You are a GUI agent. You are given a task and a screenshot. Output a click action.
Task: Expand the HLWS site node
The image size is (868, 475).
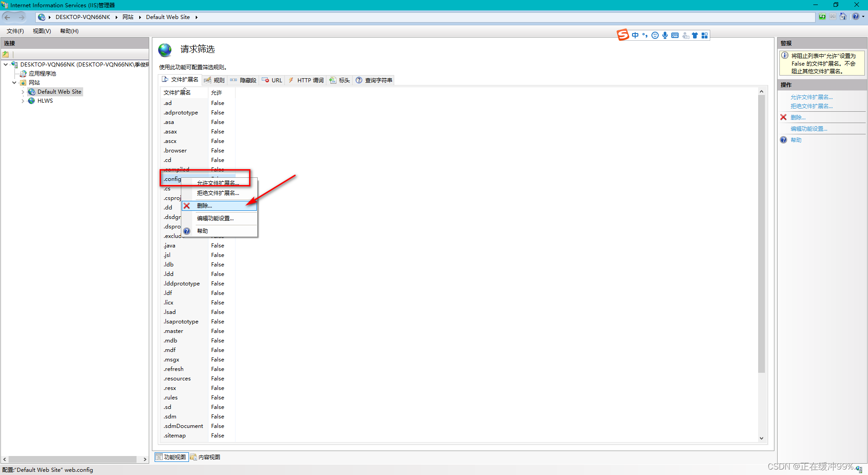(x=23, y=101)
